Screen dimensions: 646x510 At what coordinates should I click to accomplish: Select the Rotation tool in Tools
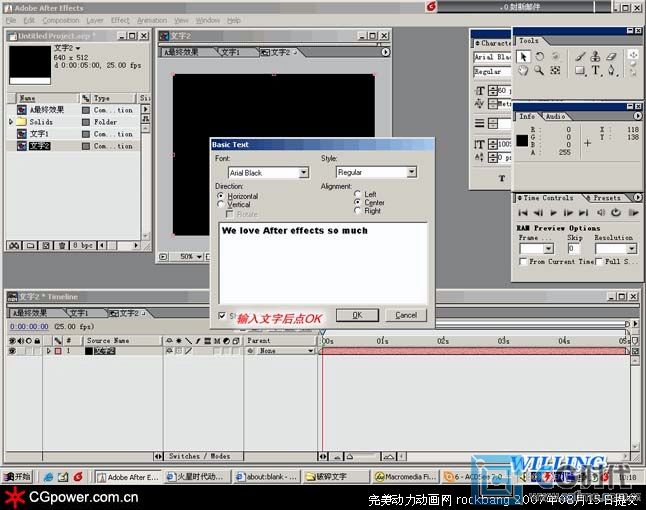click(x=539, y=57)
